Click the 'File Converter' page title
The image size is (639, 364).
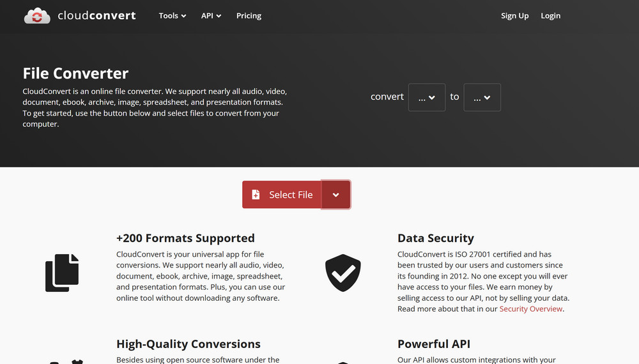75,73
